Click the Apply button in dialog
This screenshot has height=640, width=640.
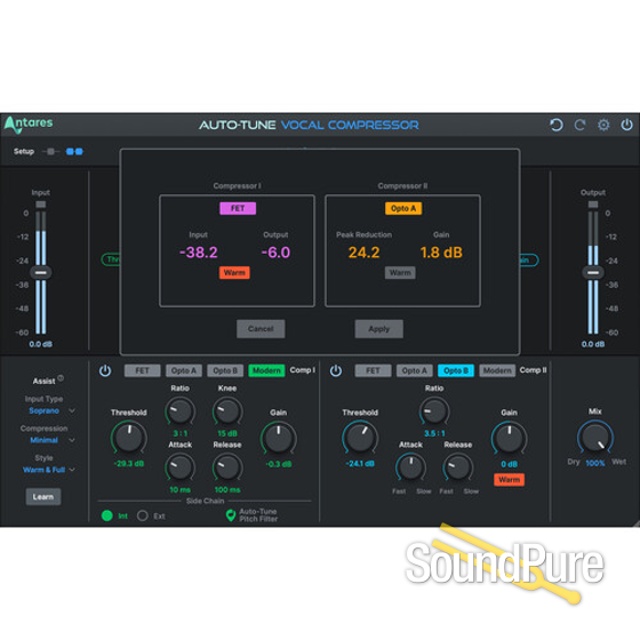[379, 329]
